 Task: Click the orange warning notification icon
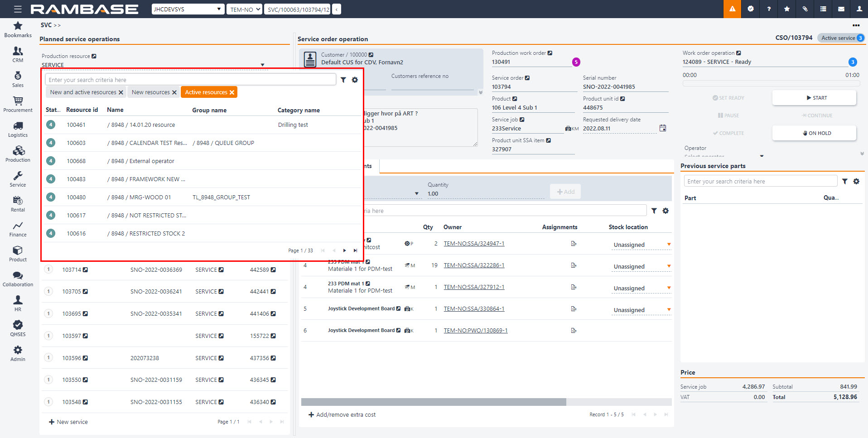point(732,9)
